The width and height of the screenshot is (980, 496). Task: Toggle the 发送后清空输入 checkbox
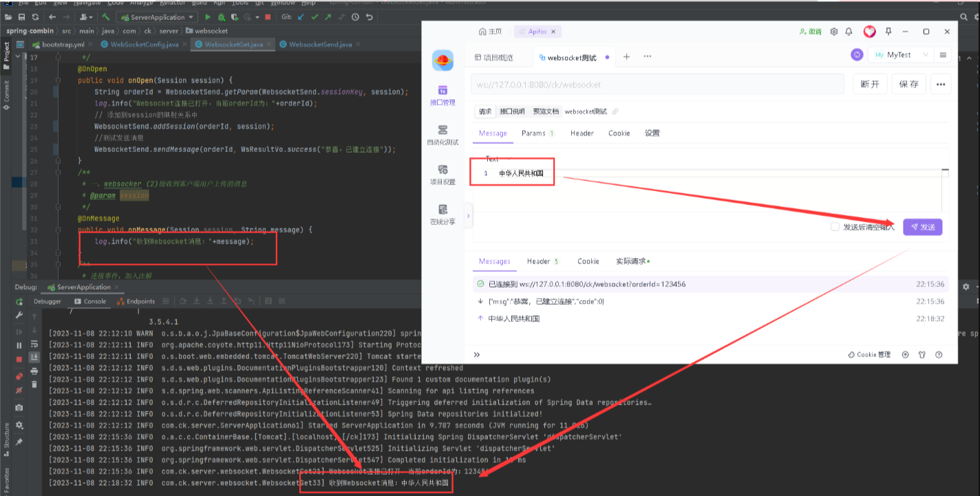[835, 227]
